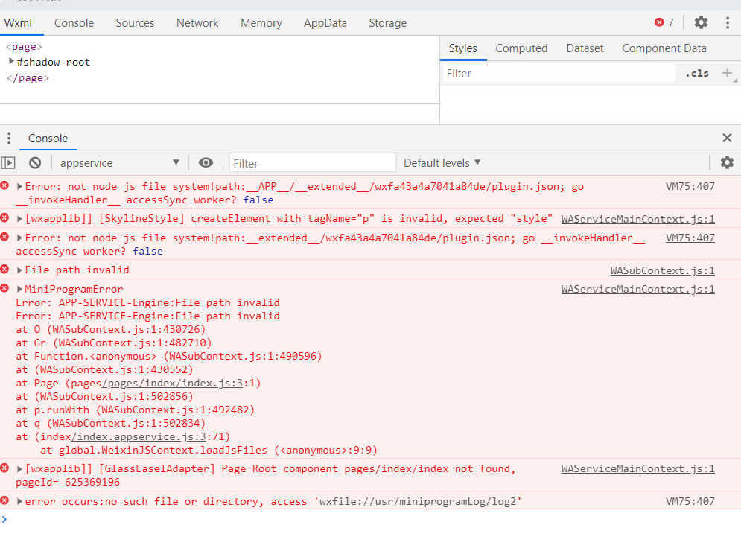
Task: Open the console drawer three-dot menu
Action: point(8,138)
